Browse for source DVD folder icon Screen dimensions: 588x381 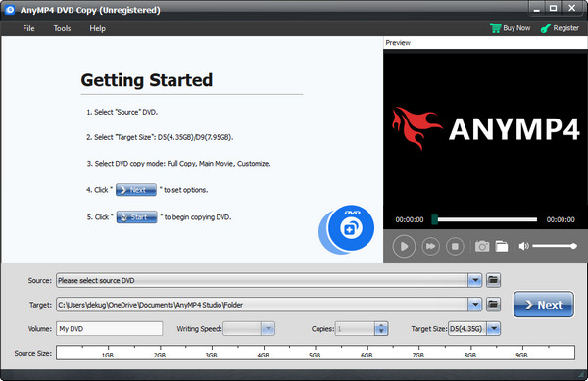tap(493, 280)
